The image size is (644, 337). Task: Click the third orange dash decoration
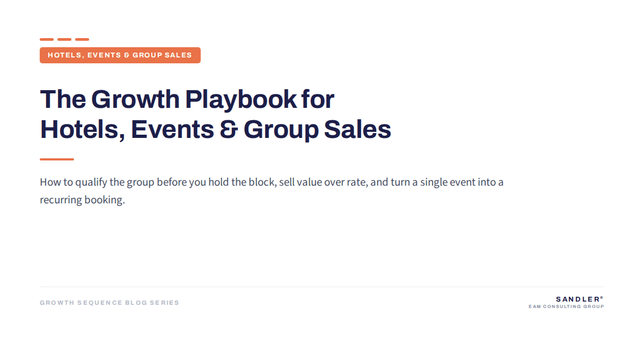click(82, 39)
